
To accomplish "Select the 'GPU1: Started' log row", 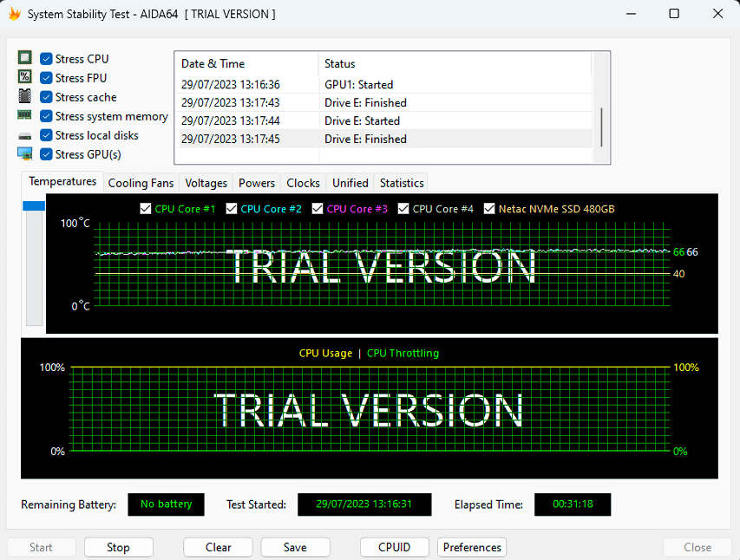I will [x=384, y=84].
